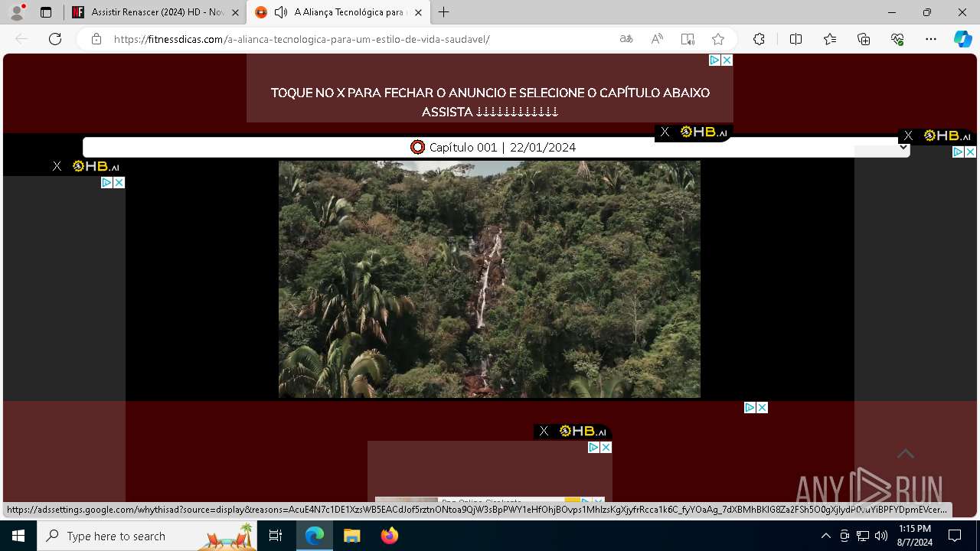Close the Assistir Renascer tab
This screenshot has height=551, width=980.
pyautogui.click(x=235, y=12)
